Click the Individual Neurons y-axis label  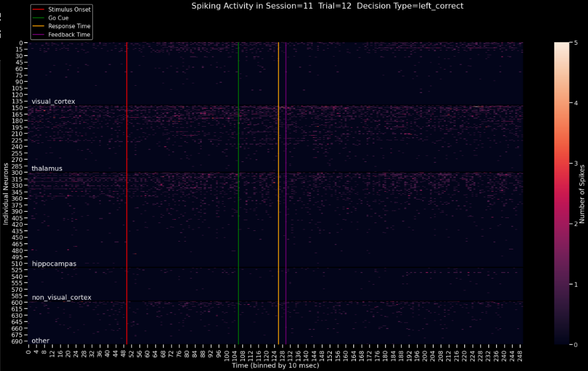coord(6,194)
